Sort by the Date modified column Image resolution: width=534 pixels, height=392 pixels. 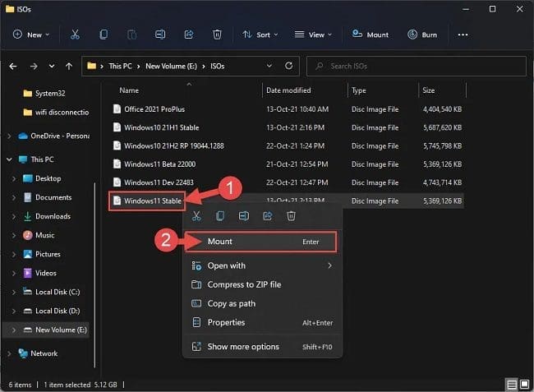tap(288, 90)
